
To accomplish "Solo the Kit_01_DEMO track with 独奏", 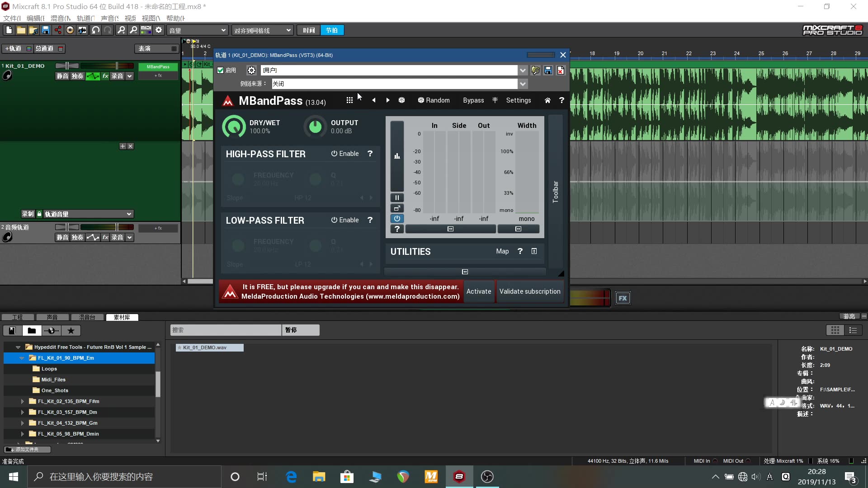I will pos(77,76).
